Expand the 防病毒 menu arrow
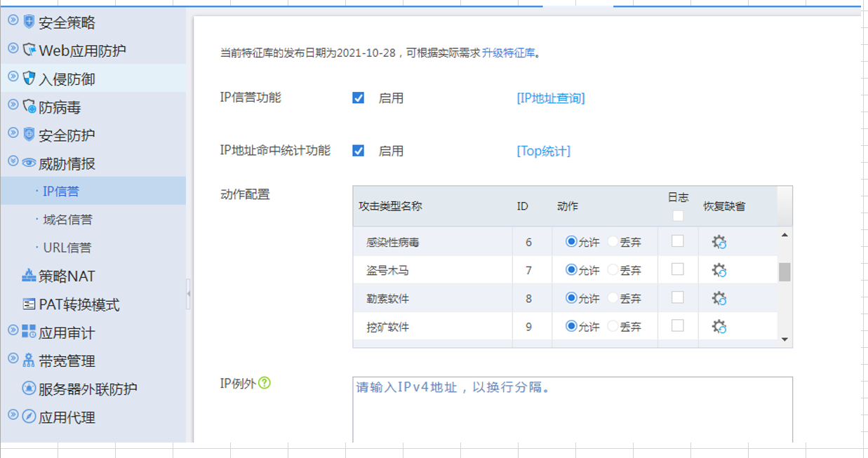Viewport: 868px width, 458px height. tap(13, 105)
